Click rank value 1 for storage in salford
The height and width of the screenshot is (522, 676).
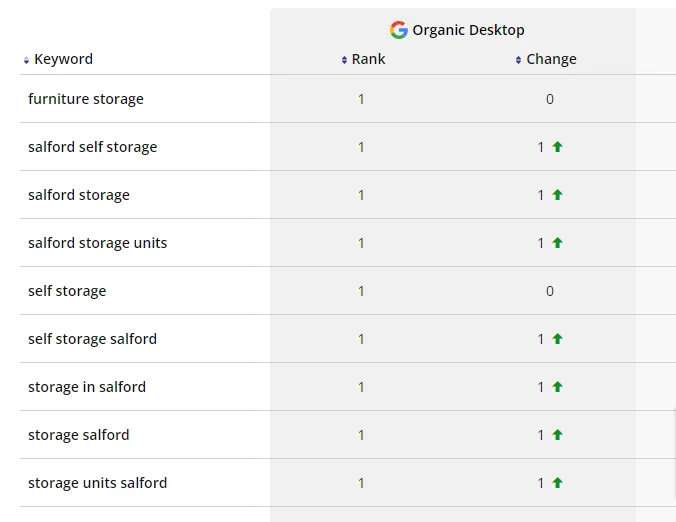point(361,387)
